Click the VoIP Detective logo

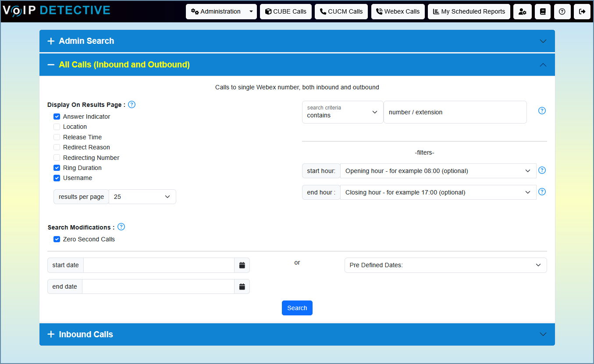coord(57,11)
